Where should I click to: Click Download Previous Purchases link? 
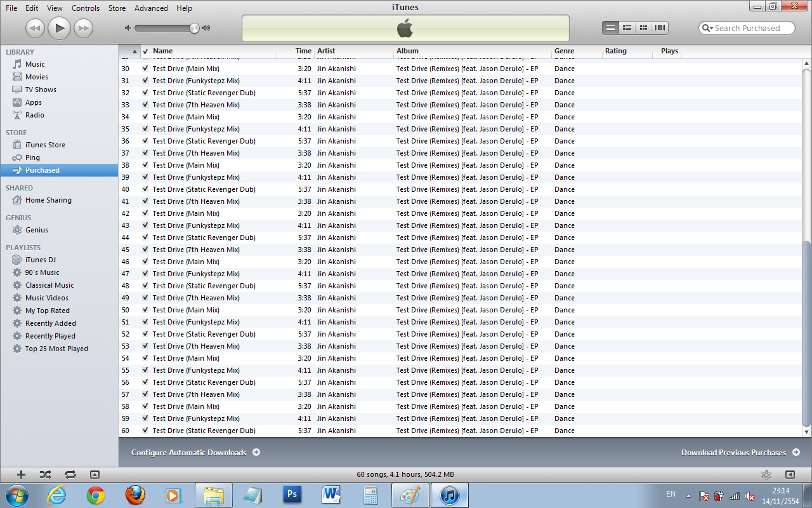click(x=740, y=453)
